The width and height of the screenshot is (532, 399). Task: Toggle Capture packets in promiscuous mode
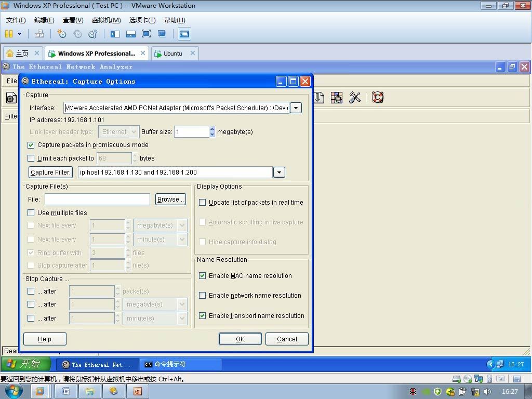coord(31,145)
